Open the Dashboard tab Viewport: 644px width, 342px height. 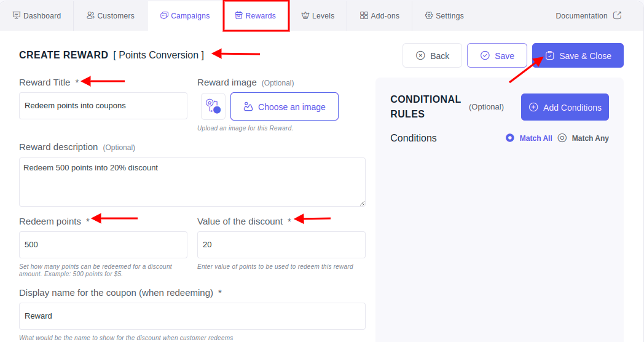coord(36,15)
